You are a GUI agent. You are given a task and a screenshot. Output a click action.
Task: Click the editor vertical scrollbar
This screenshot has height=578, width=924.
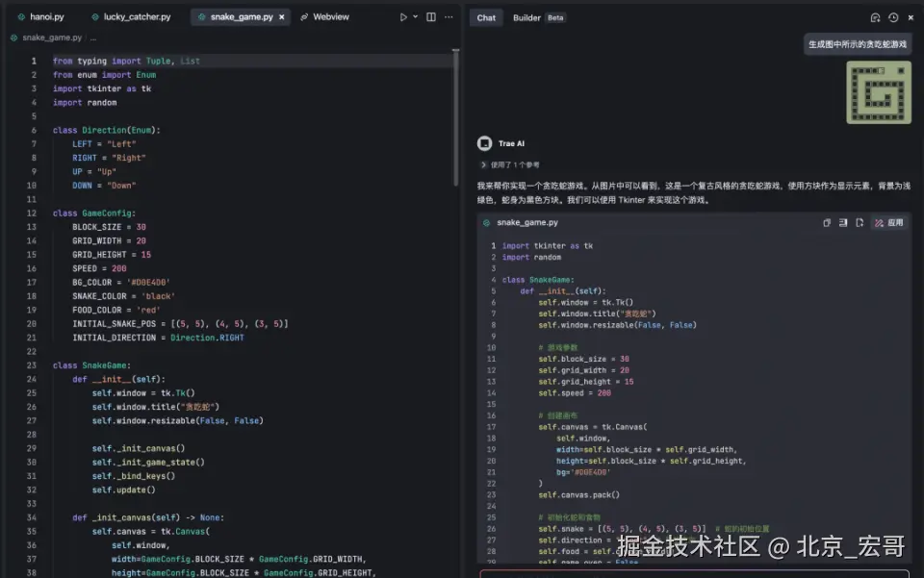[x=455, y=117]
